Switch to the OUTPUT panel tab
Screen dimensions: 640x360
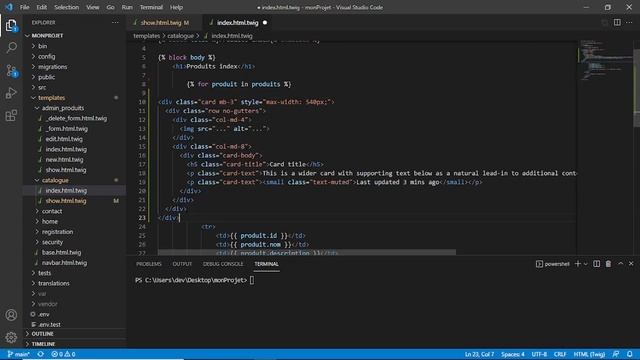pyautogui.click(x=182, y=264)
